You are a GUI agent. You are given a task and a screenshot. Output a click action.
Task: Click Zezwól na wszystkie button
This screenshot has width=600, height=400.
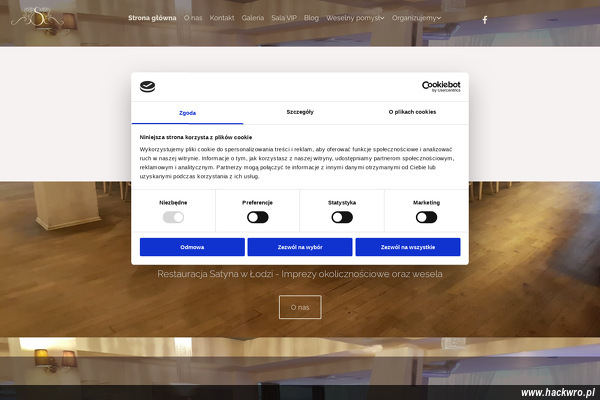tap(407, 247)
